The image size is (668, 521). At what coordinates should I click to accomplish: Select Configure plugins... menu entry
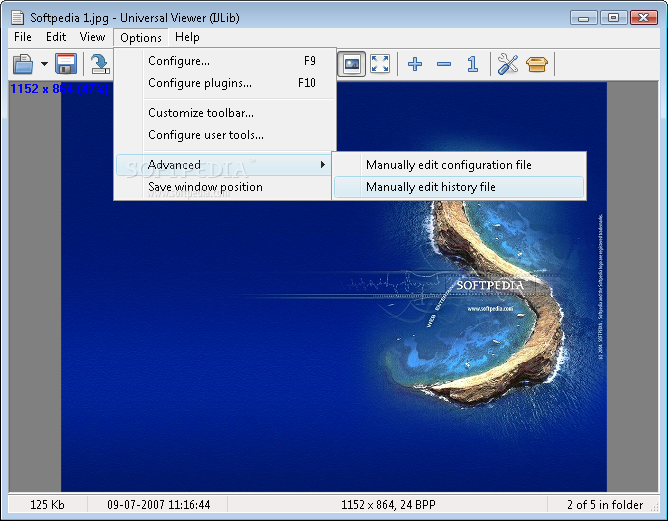(225, 83)
